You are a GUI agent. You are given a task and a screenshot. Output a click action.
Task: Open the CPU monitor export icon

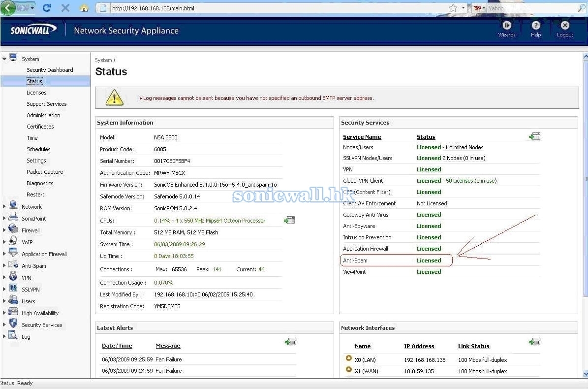pyautogui.click(x=289, y=220)
